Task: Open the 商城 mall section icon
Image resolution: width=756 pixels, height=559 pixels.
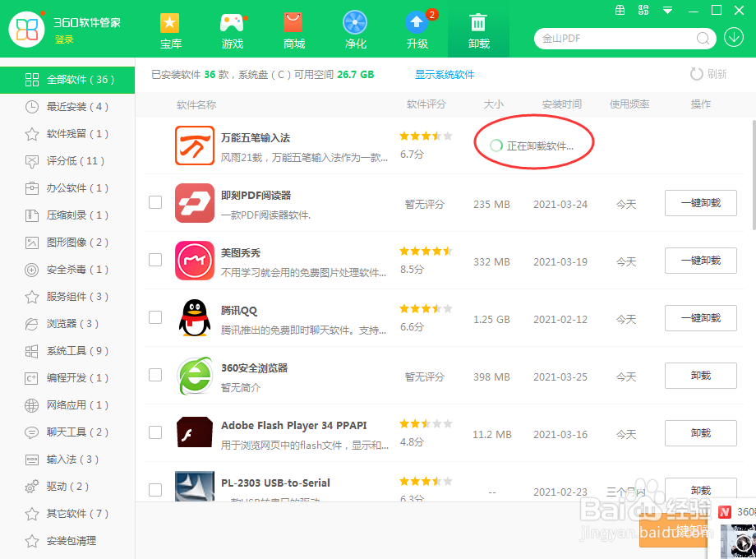Action: coord(293,22)
